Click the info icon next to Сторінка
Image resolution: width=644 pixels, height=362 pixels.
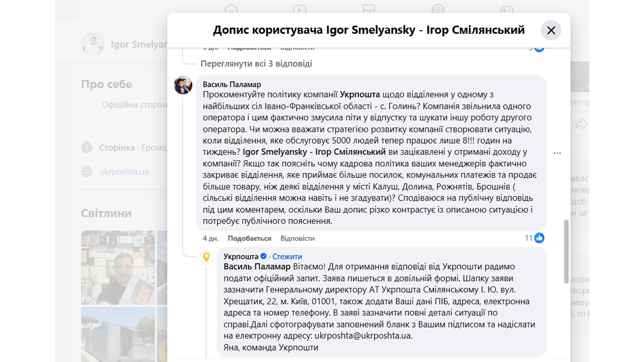point(87,147)
